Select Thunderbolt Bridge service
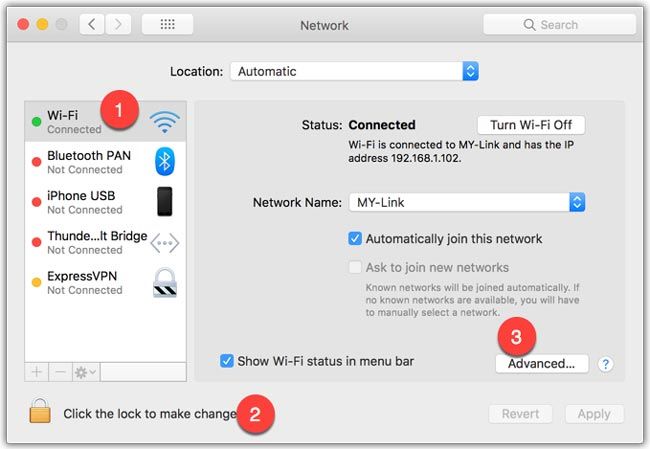The width and height of the screenshot is (650, 449). pos(106,242)
